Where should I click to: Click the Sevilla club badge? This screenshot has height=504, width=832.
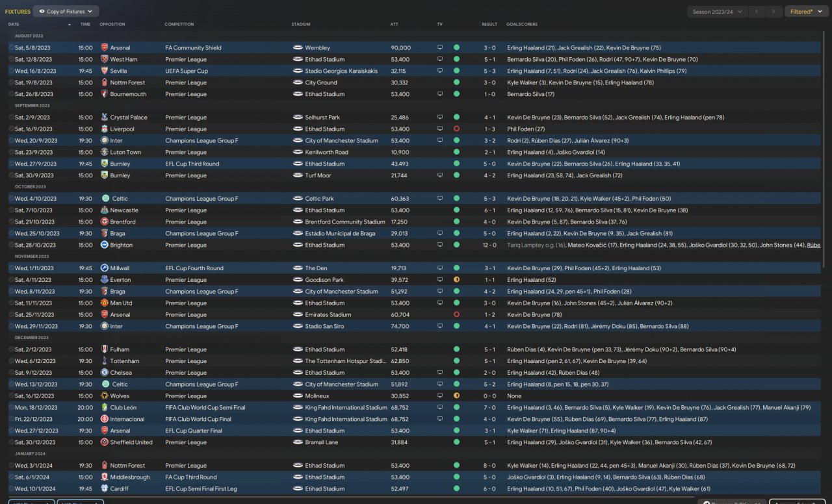(x=105, y=71)
